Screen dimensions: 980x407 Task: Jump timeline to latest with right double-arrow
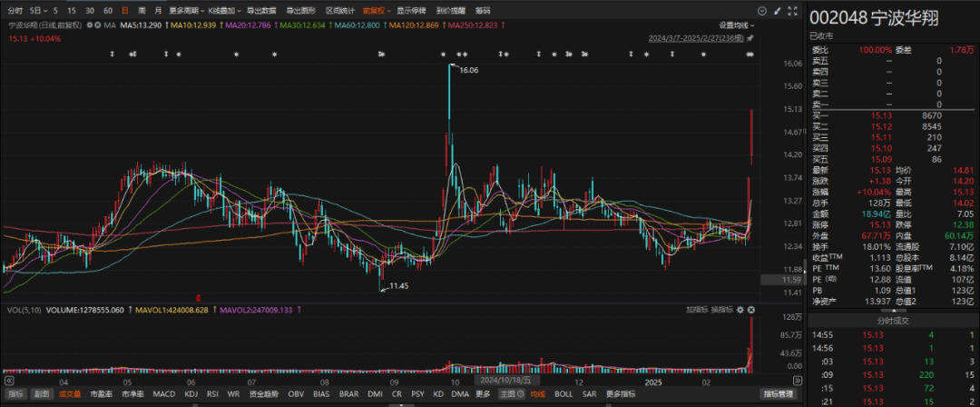click(x=799, y=382)
